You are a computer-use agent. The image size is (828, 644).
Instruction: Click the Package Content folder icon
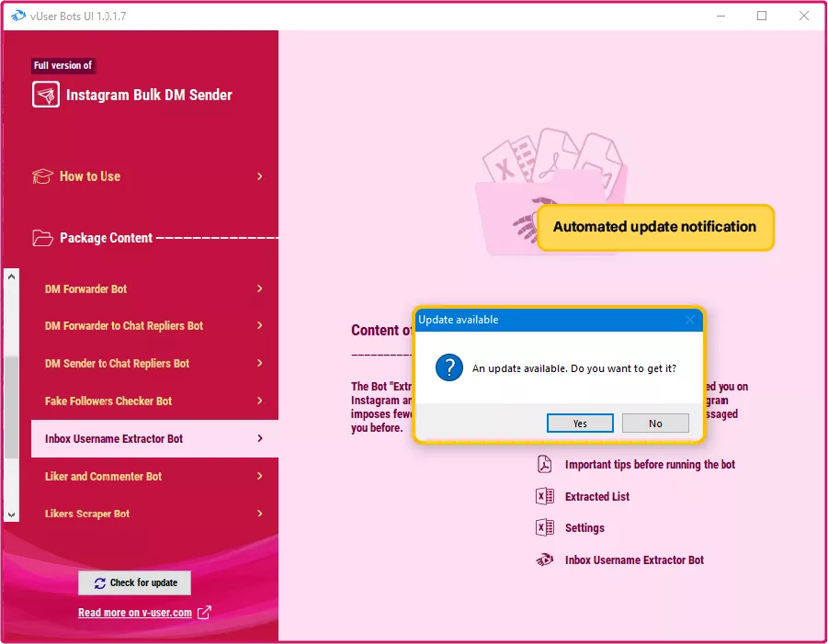click(x=42, y=238)
